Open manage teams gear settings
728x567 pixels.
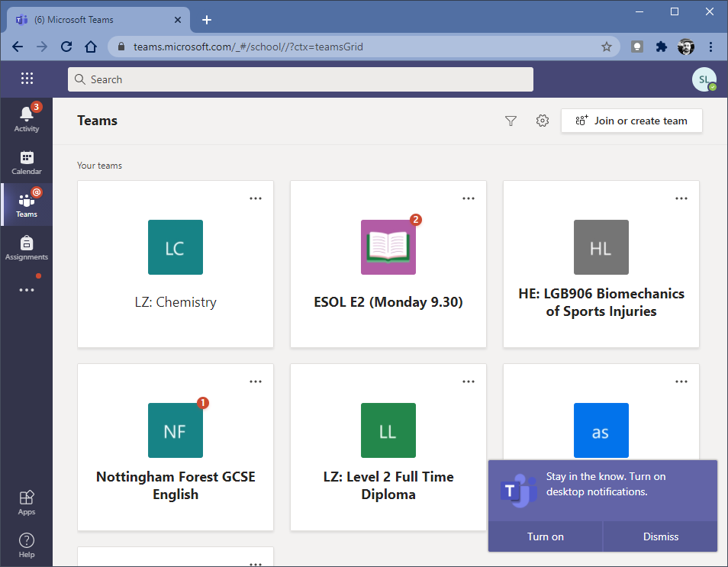[543, 121]
